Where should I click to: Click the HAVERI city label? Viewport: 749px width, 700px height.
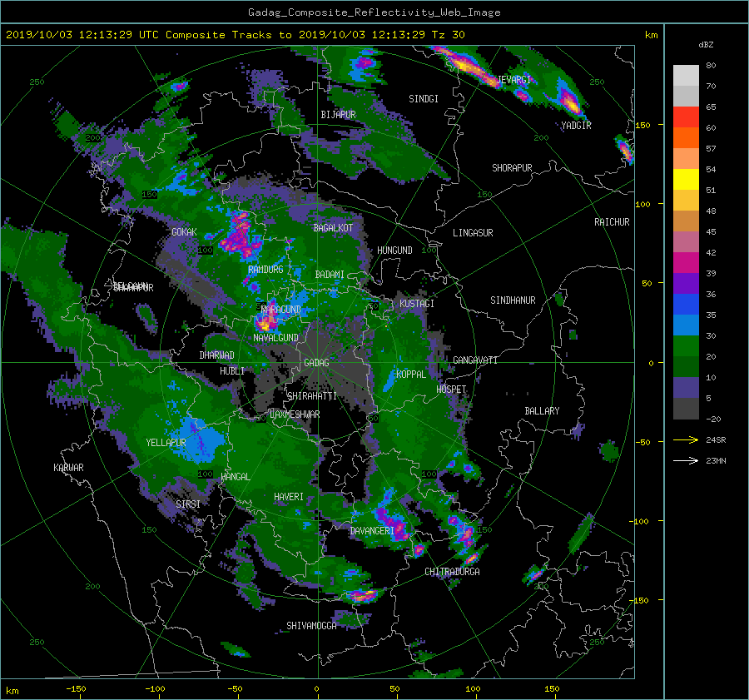[x=289, y=497]
